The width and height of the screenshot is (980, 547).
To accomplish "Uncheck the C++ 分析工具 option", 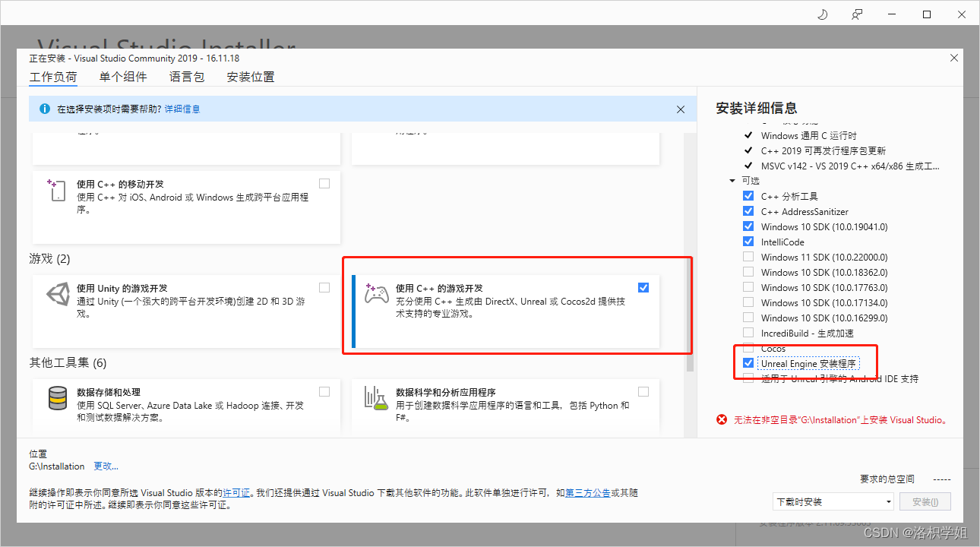I will [x=748, y=196].
